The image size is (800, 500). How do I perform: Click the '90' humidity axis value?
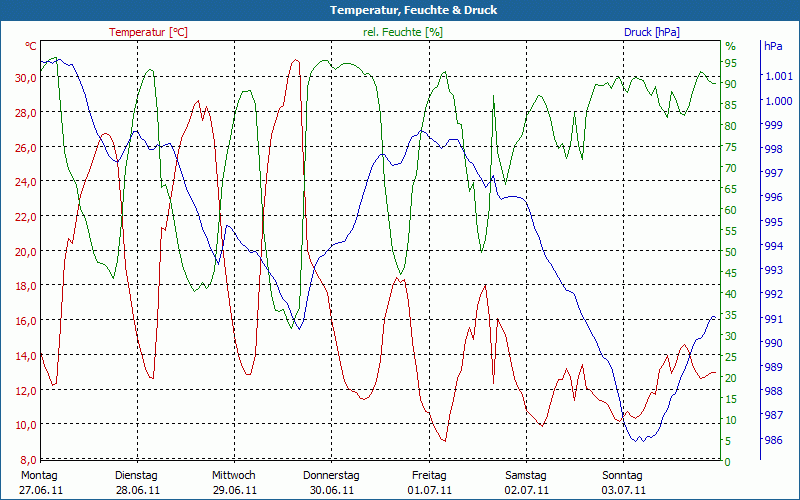coord(731,84)
